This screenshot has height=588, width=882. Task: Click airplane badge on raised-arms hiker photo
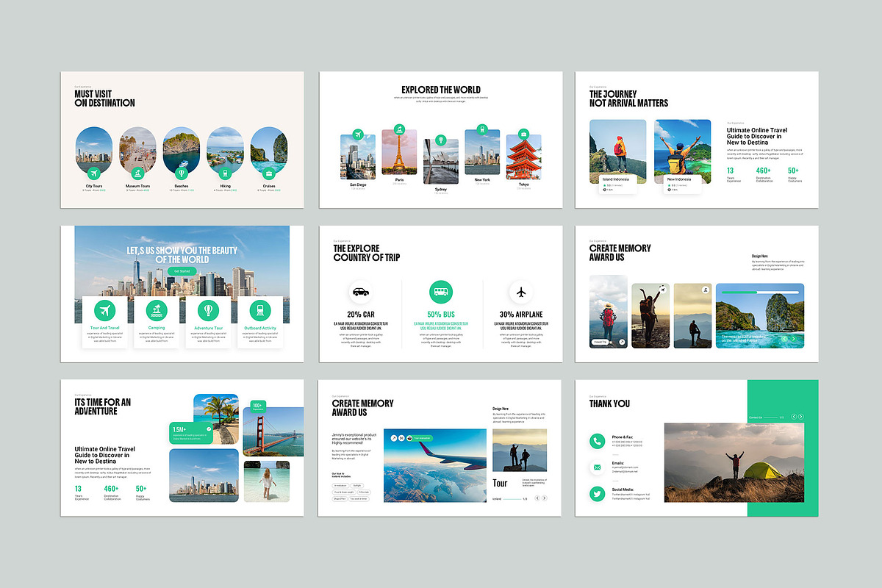(662, 289)
